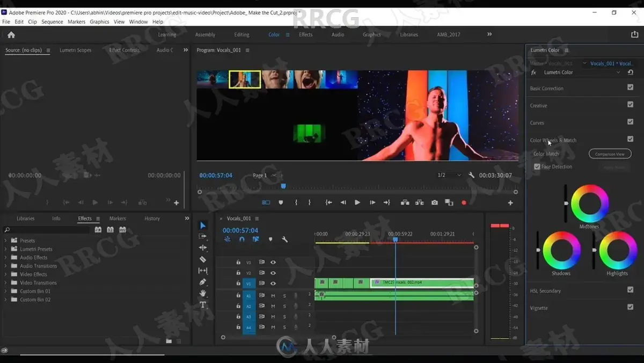644x363 pixels.
Task: Play the program monitor sequence
Action: click(357, 202)
